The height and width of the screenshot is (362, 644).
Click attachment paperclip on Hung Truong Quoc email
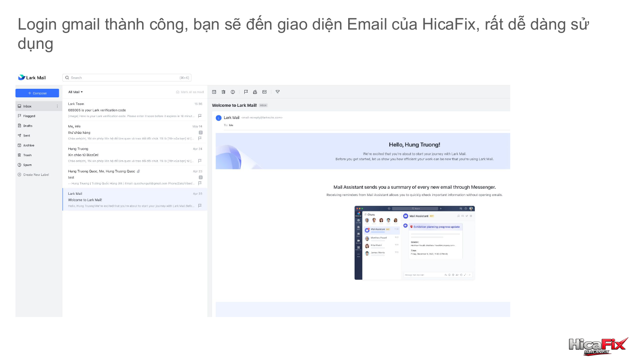(x=138, y=171)
